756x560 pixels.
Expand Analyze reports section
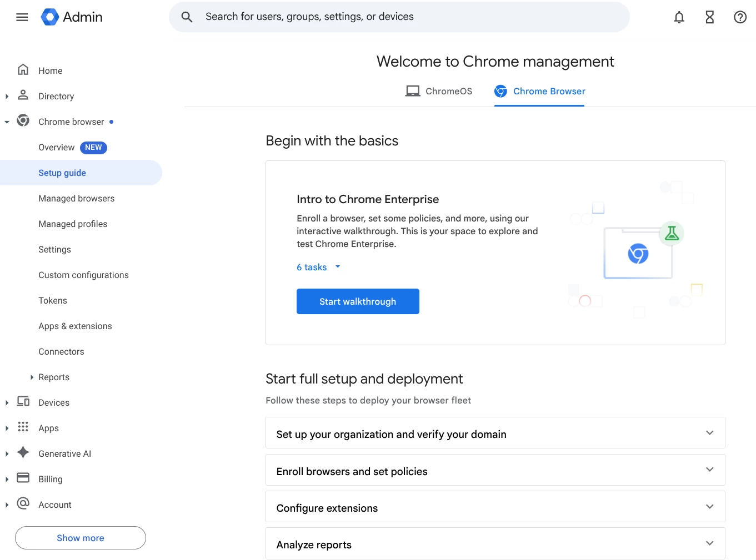(x=495, y=543)
